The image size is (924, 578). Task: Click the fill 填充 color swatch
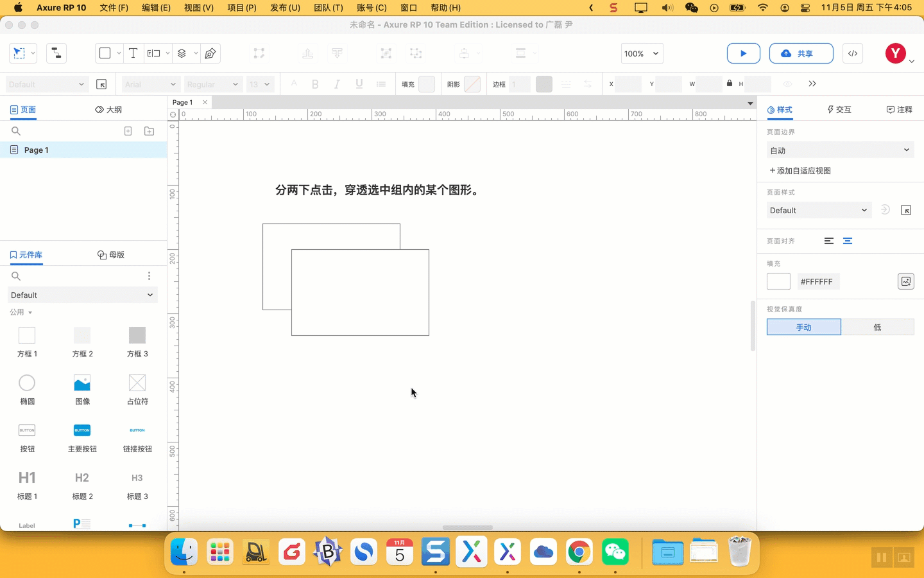(427, 84)
